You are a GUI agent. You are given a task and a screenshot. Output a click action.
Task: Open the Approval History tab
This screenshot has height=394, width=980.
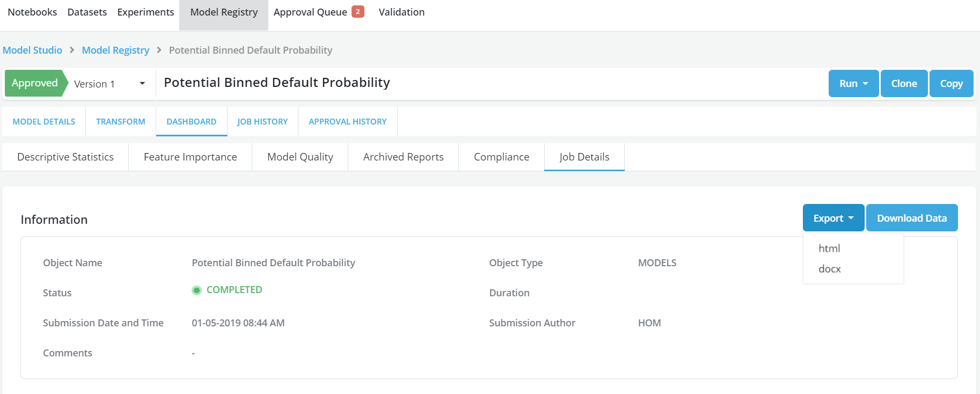347,122
